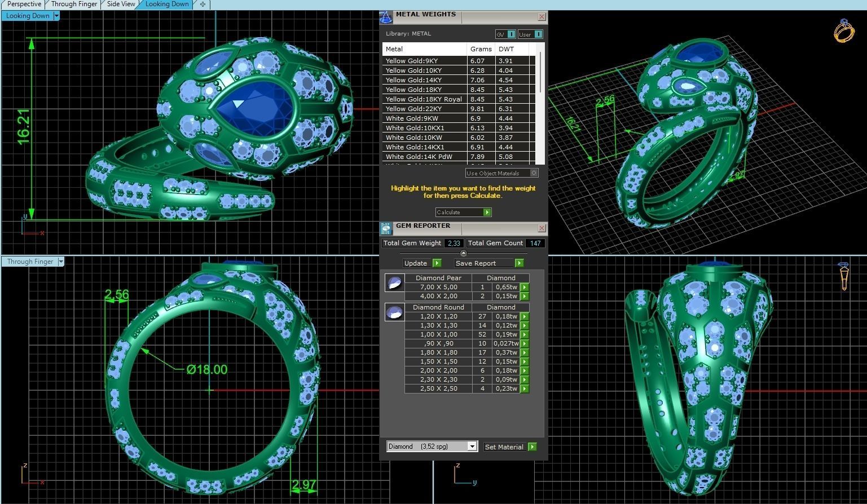Click the Grams column header
Viewport: 867px width, 504px height.
(481, 49)
